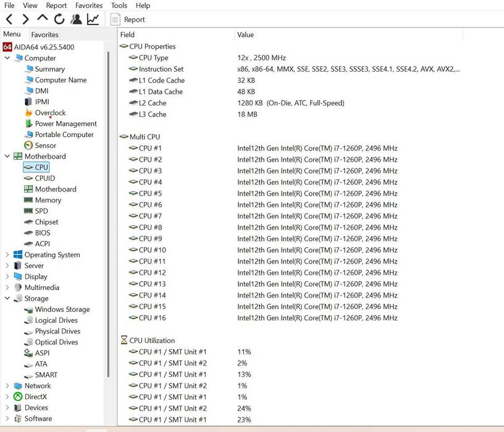
Task: Collapse the Storage tree node
Action: tap(7, 298)
